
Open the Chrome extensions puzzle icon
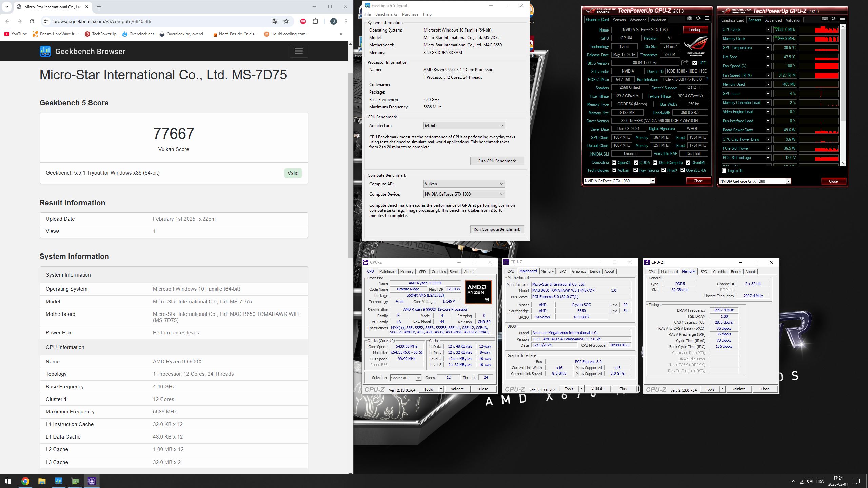[315, 21]
